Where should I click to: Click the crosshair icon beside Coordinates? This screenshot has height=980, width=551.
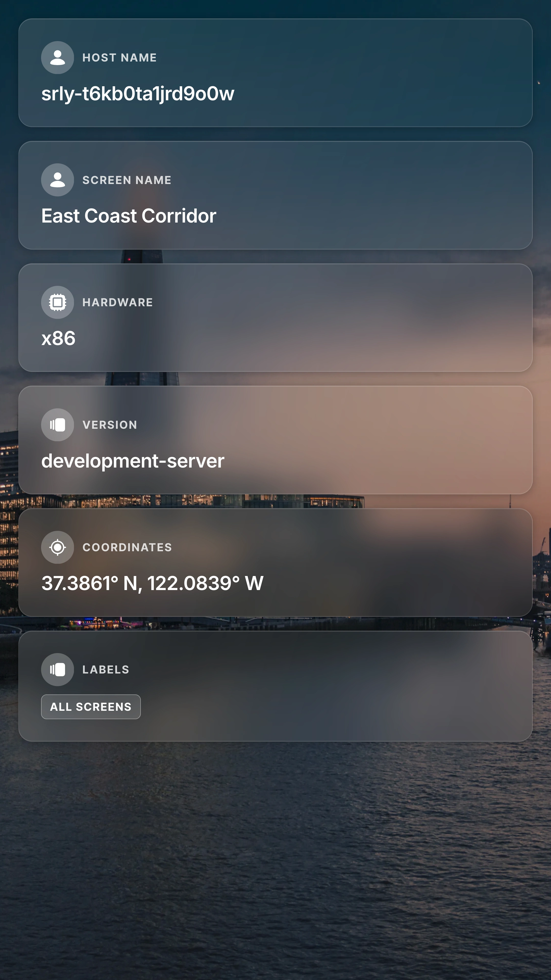(57, 547)
